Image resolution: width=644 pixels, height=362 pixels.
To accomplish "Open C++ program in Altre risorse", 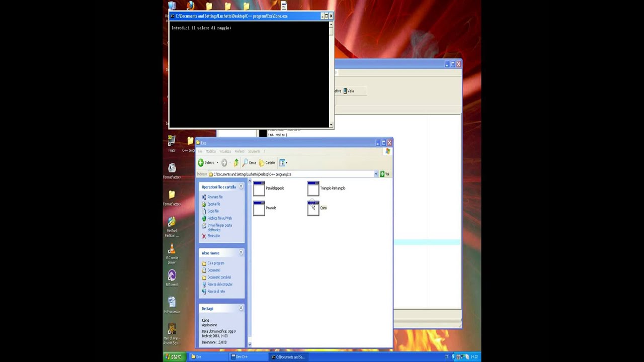I will [215, 263].
